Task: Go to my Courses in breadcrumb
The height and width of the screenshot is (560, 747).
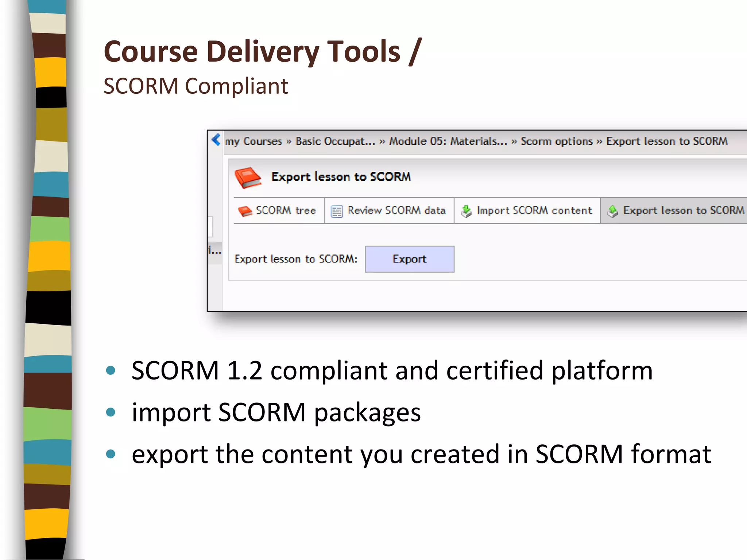Action: (253, 141)
